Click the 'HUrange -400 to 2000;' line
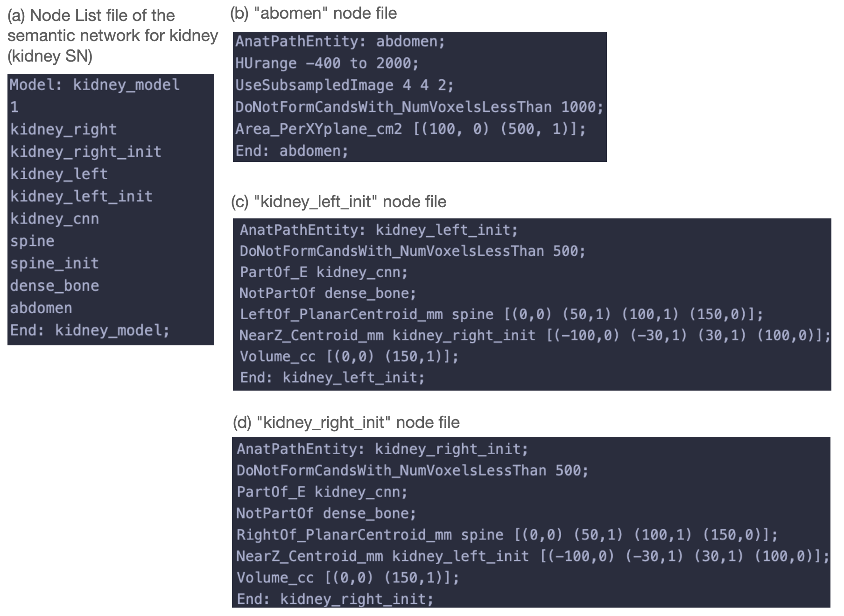Screen dimensions: 844x616 (x=327, y=63)
